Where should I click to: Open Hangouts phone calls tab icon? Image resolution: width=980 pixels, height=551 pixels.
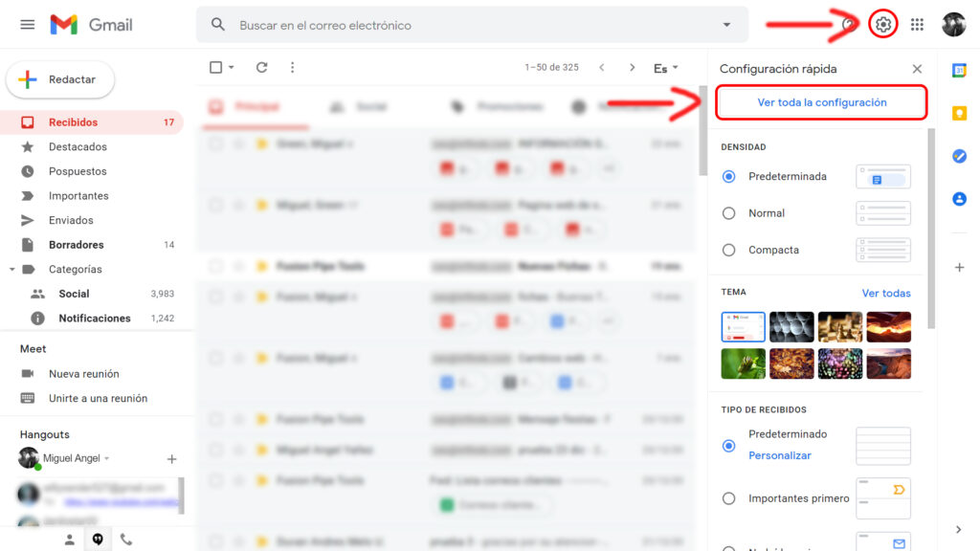click(x=126, y=540)
